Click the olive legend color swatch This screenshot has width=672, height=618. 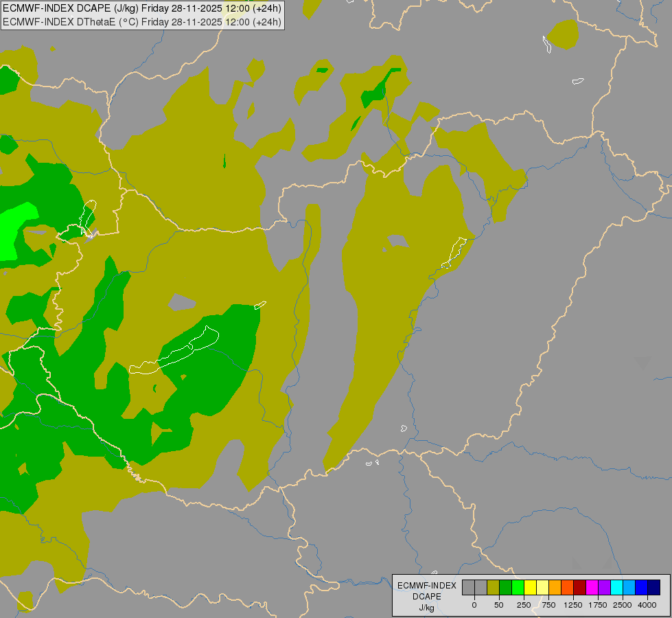click(494, 588)
